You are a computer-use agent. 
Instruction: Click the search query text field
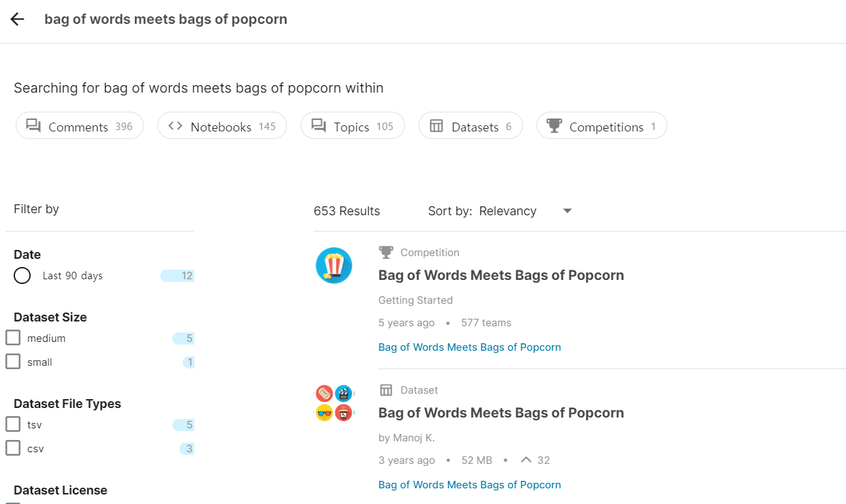(166, 19)
